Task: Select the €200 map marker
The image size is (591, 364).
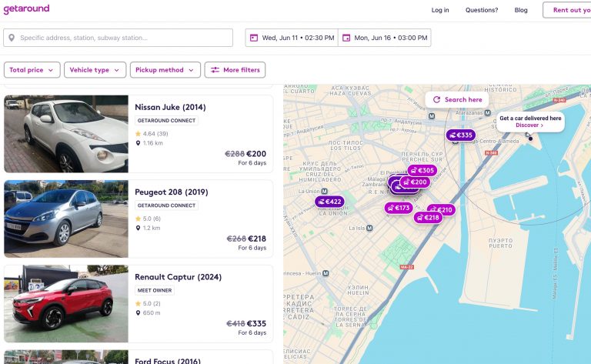Action: click(415, 182)
